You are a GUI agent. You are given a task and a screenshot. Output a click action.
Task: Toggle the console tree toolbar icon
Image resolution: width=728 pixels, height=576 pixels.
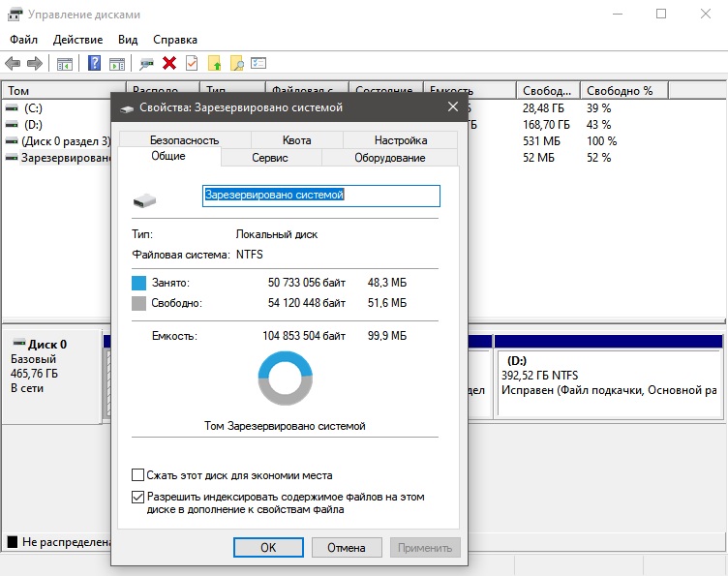click(65, 64)
